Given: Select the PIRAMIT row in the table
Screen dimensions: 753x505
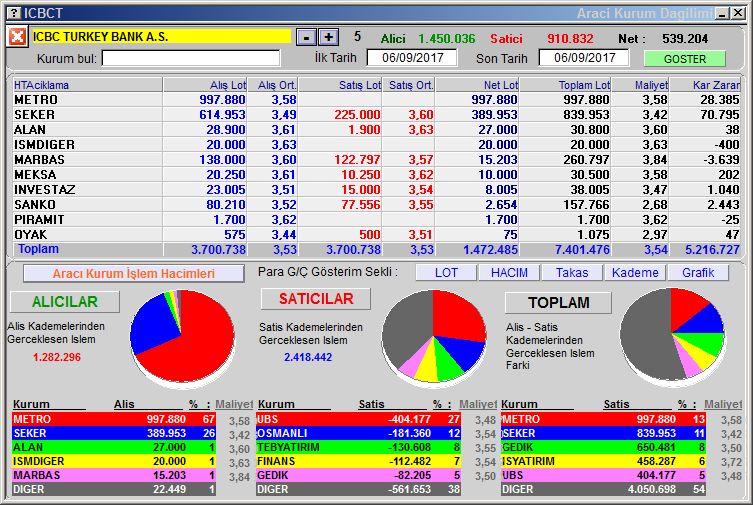Looking at the screenshot, I should click(x=376, y=219).
